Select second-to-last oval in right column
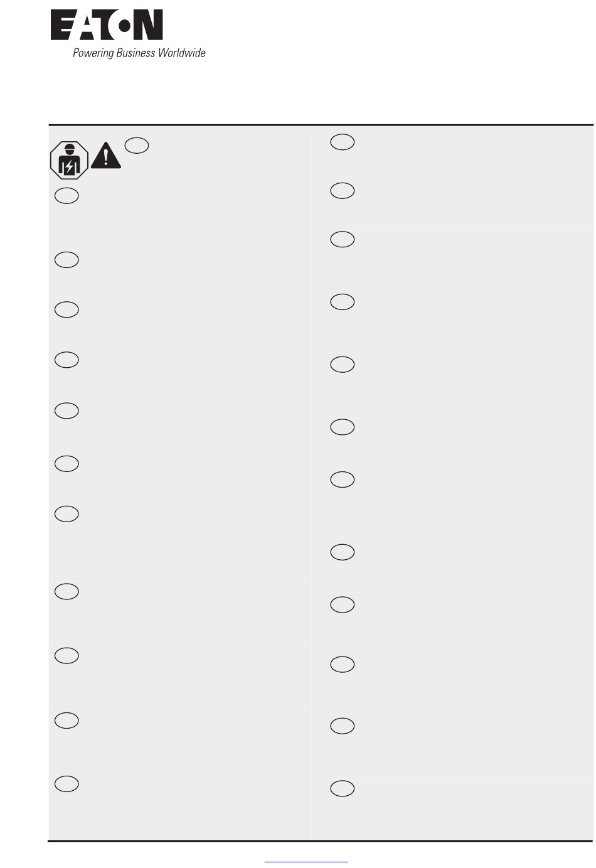The height and width of the screenshot is (868, 596). (343, 726)
